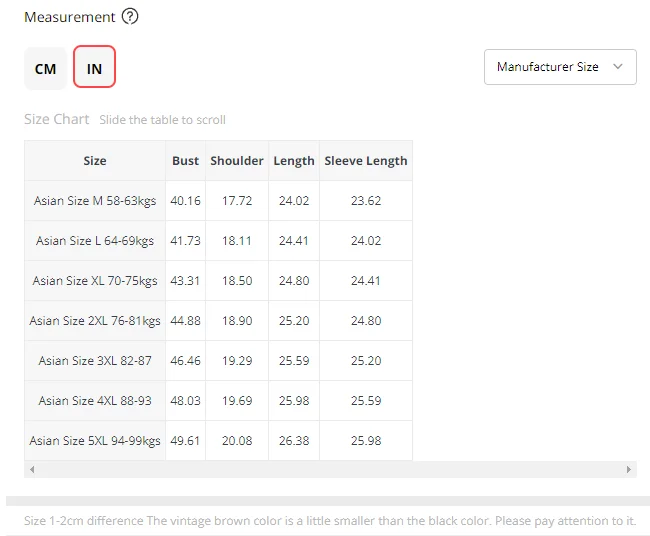Select the Asian Size 4XL 88-93 row label

point(95,401)
